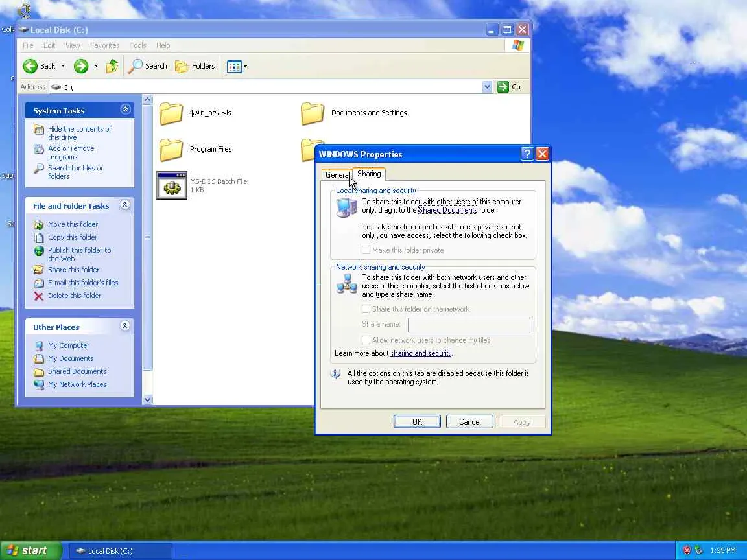Open the Favorites menu
Viewport: 747px width, 560px height.
tap(105, 45)
